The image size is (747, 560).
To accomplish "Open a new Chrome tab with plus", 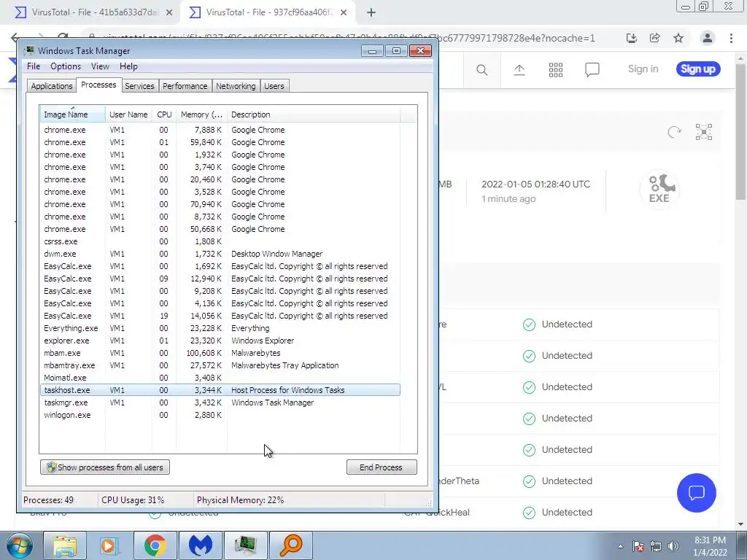I will [x=371, y=12].
